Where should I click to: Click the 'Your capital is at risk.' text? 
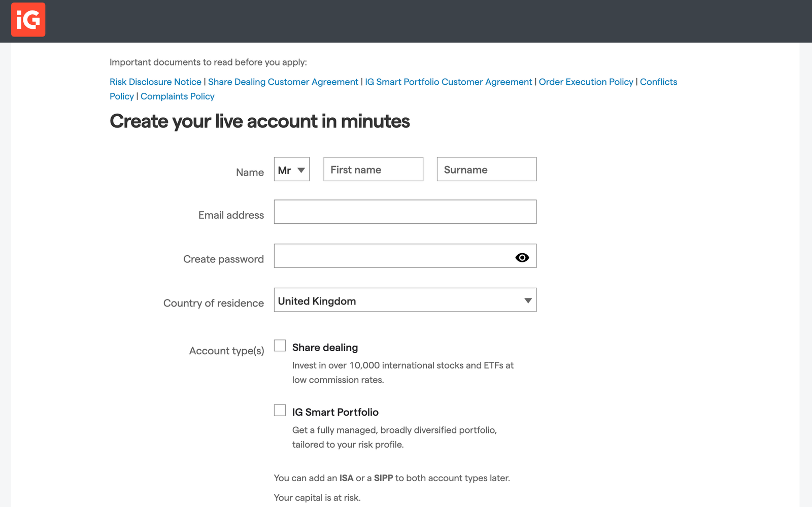(317, 498)
